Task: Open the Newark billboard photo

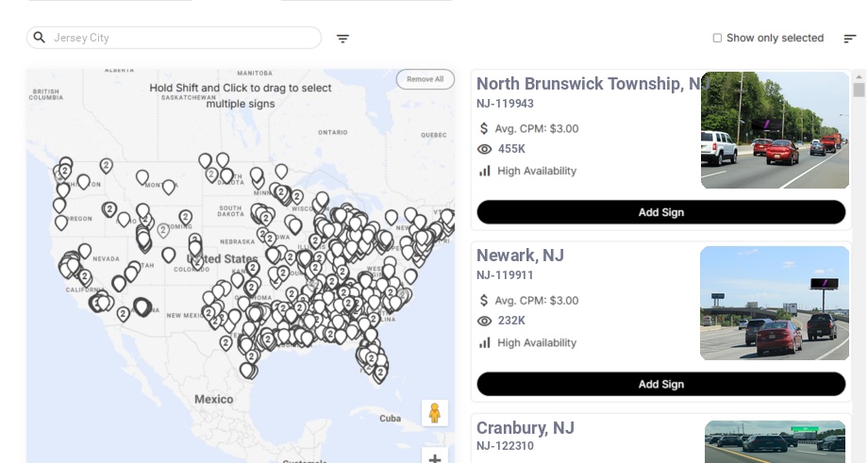Action: click(774, 304)
